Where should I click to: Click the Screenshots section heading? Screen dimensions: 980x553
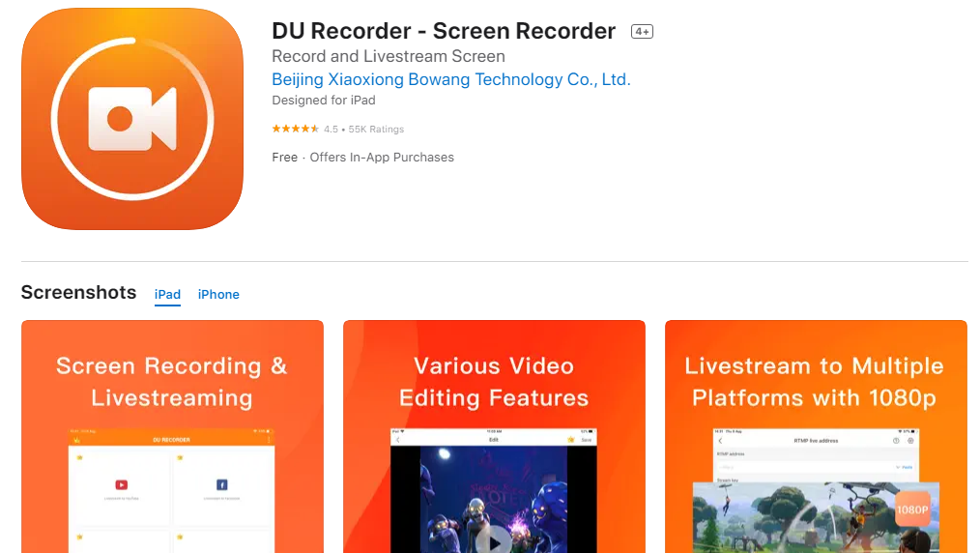[x=78, y=292]
